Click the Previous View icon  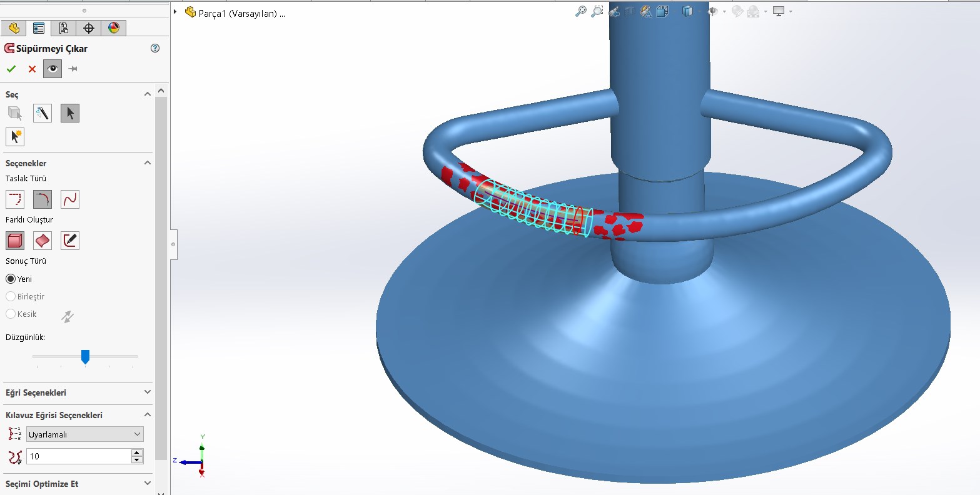pyautogui.click(x=614, y=11)
